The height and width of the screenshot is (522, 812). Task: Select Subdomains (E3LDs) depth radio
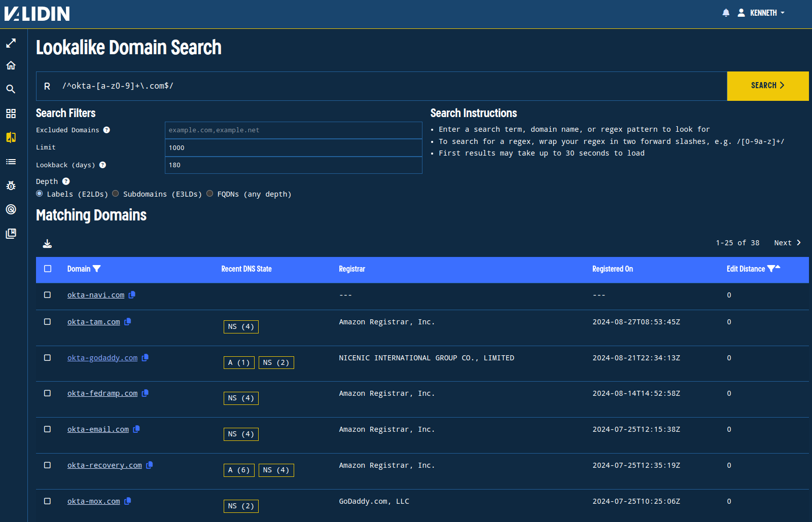tap(116, 194)
